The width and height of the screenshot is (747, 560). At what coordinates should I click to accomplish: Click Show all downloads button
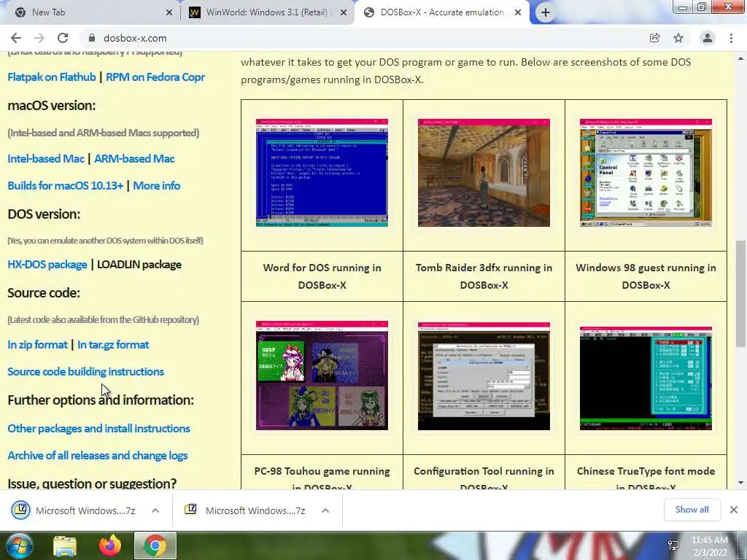click(692, 510)
